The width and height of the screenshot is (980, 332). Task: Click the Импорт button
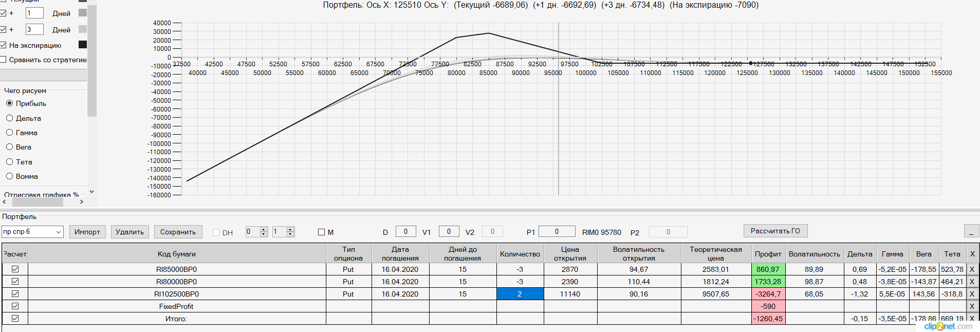[87, 232]
